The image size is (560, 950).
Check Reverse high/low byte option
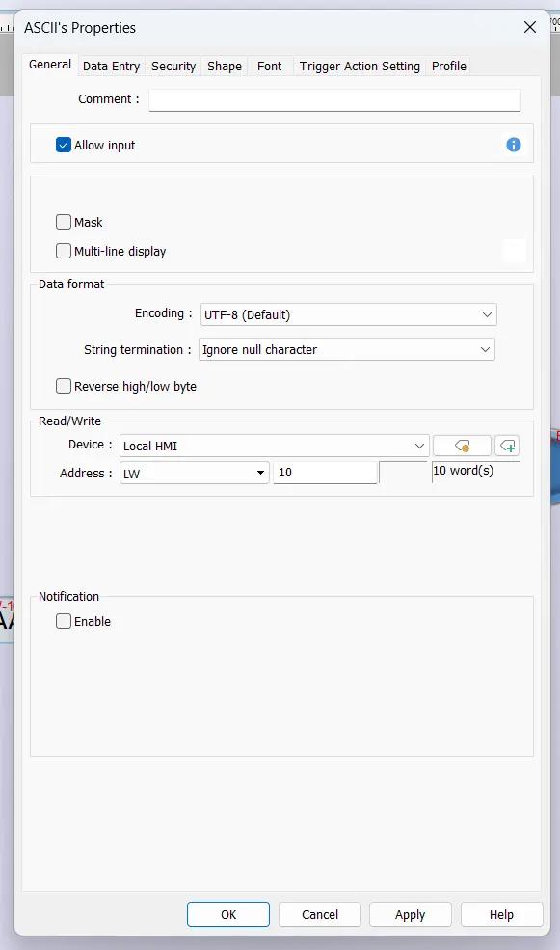(x=64, y=386)
